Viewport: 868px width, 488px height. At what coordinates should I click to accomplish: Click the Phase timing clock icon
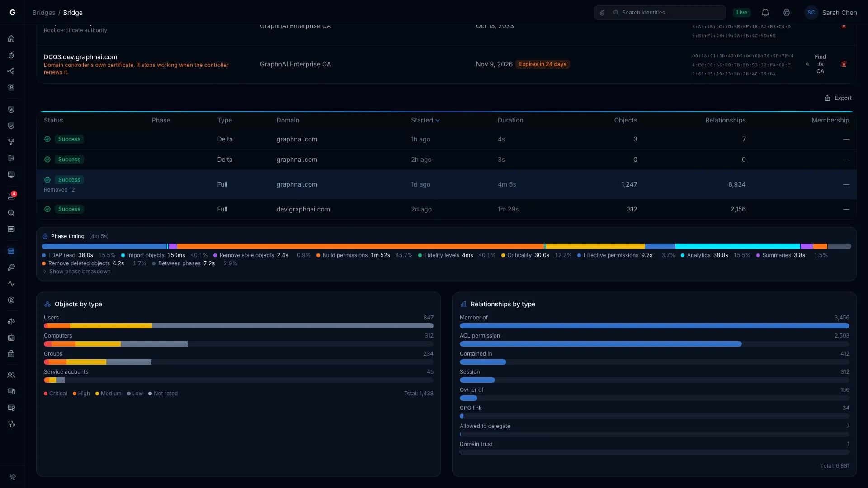[45, 236]
